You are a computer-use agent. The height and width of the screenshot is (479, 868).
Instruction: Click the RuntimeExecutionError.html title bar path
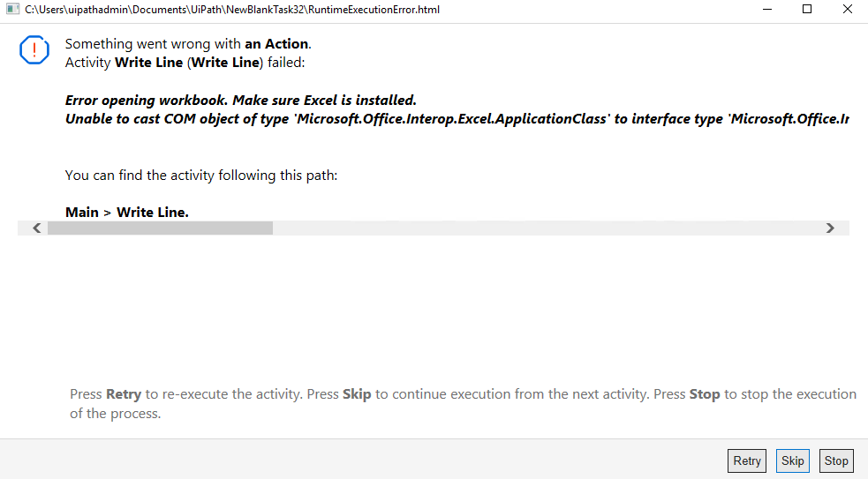[x=231, y=10]
